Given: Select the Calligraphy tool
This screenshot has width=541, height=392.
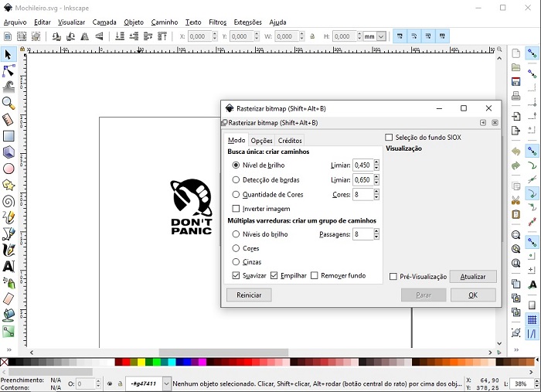Looking at the screenshot, I should click(x=9, y=250).
